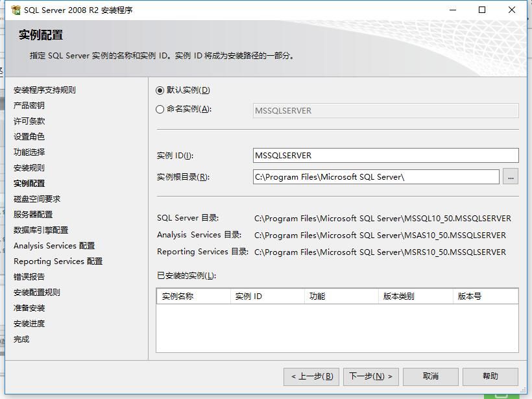Click the 已安装的实例(L) label

tap(186, 276)
